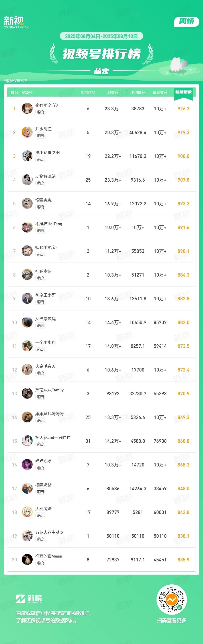Click the 周榜 badge
Viewport: 203px width, 644px height.
point(187,22)
